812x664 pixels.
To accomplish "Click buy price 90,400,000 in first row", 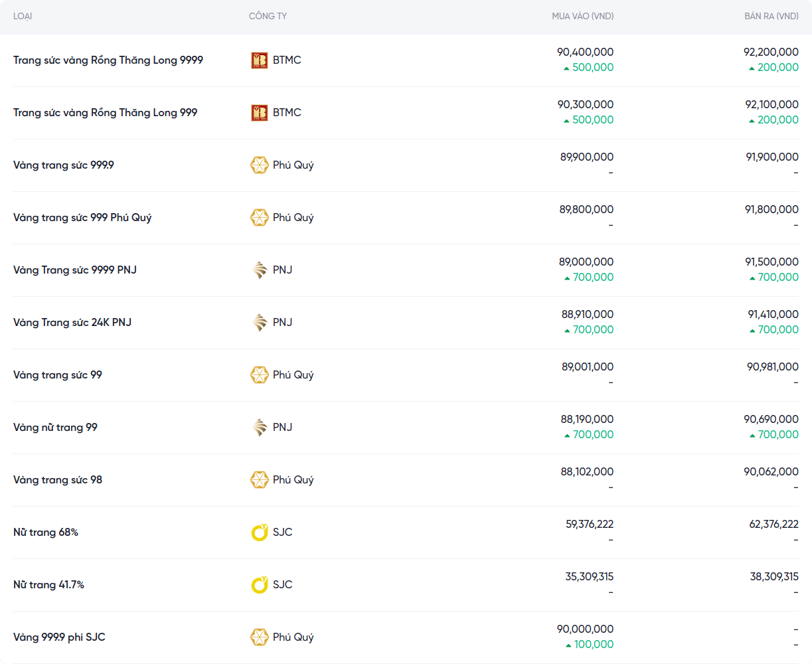I will click(x=585, y=52).
